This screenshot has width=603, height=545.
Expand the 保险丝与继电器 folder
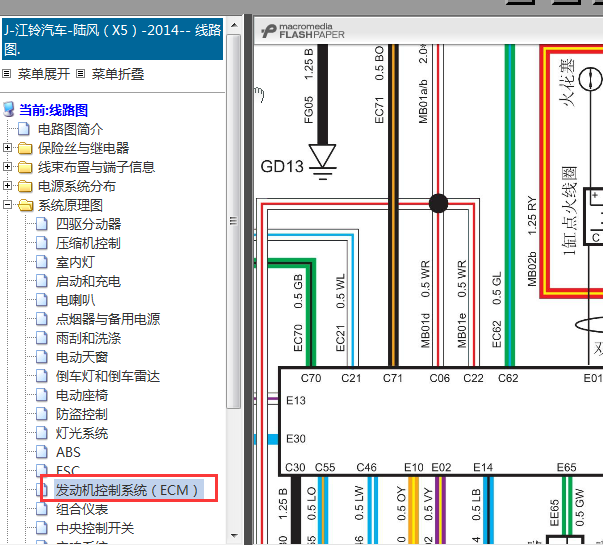click(7, 147)
